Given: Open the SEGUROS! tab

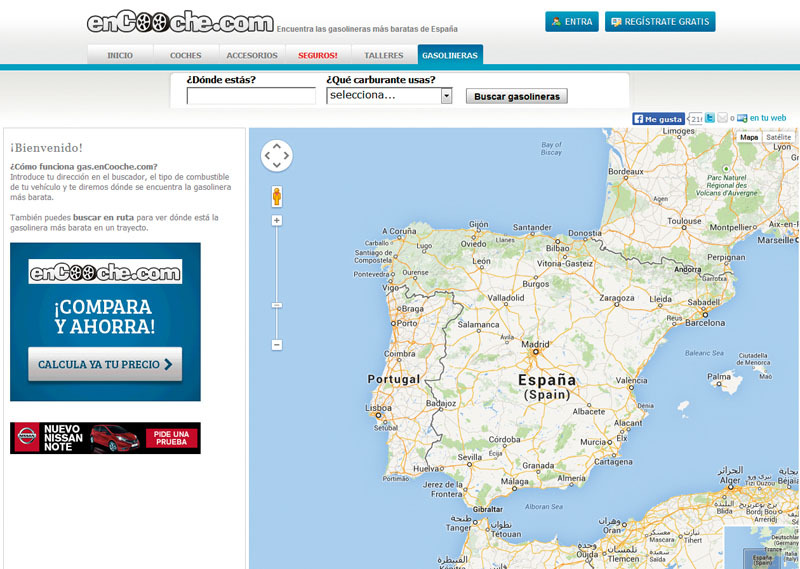Looking at the screenshot, I should 318,55.
